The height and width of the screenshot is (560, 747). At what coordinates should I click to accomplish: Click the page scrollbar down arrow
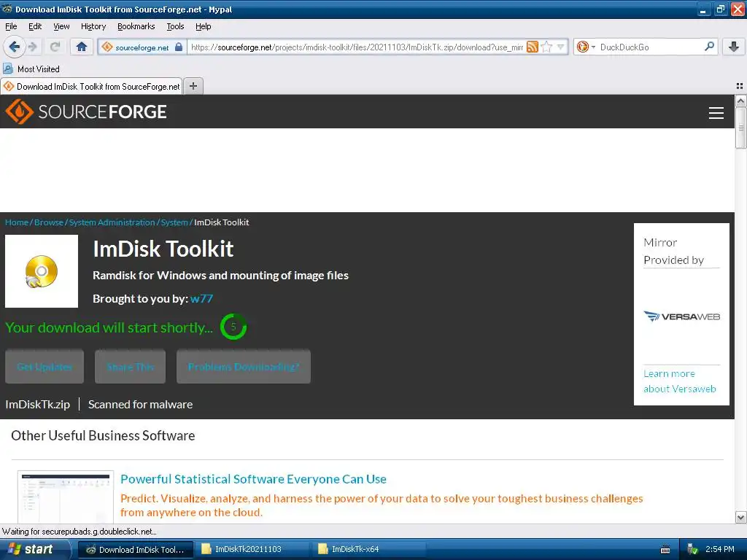point(740,517)
